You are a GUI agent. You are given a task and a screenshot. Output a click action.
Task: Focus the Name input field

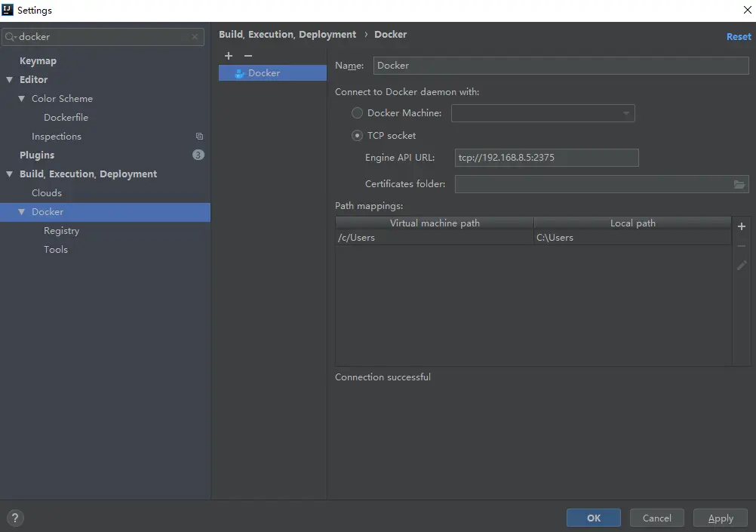coord(561,66)
